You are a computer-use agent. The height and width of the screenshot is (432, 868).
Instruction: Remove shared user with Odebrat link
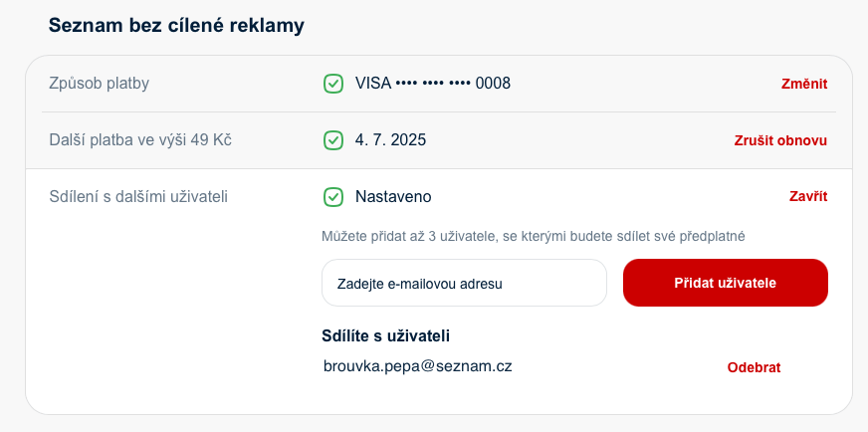(x=754, y=367)
